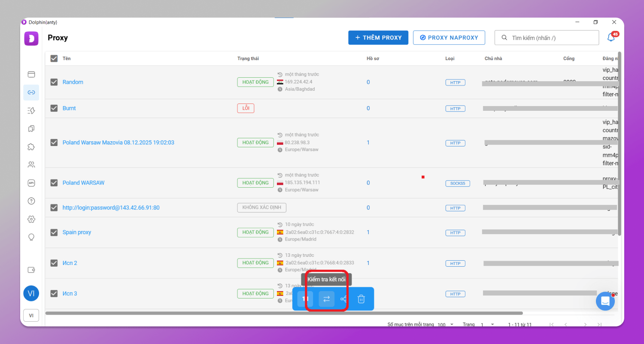Delete selected proxies with trash icon
The height and width of the screenshot is (344, 644).
click(x=361, y=299)
